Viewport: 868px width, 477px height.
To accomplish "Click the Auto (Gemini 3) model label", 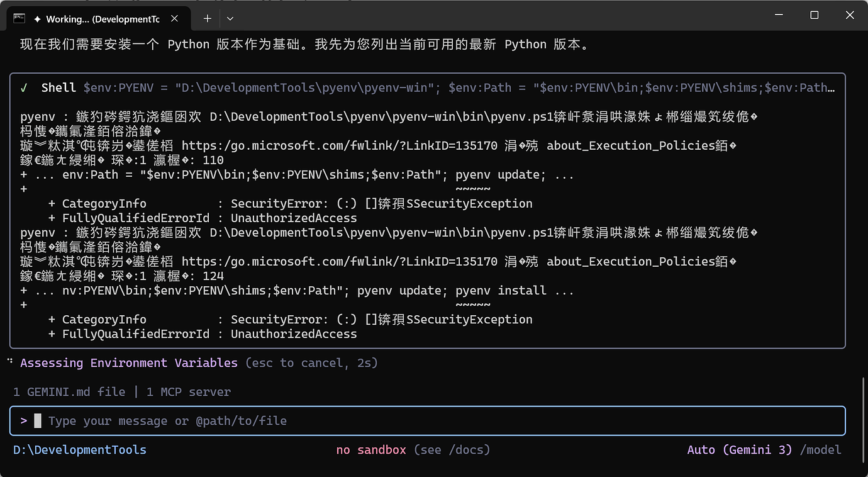I will click(x=740, y=450).
